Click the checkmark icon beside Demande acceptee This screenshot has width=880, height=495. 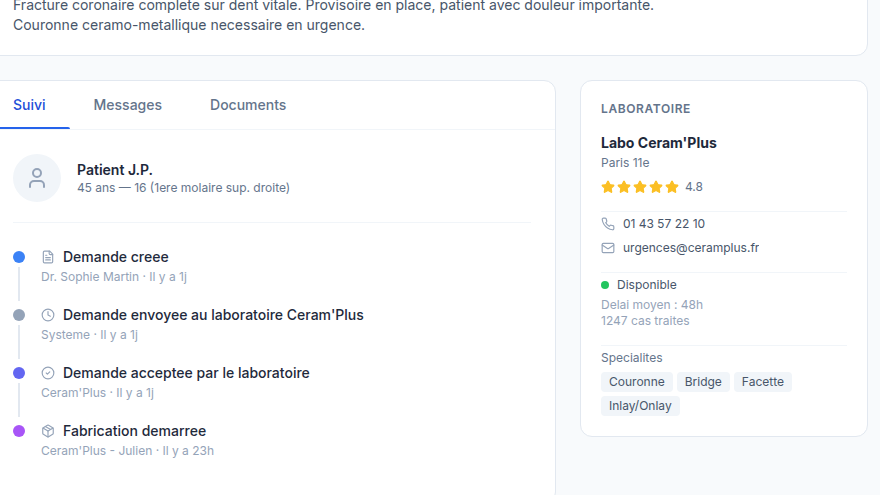(x=48, y=373)
